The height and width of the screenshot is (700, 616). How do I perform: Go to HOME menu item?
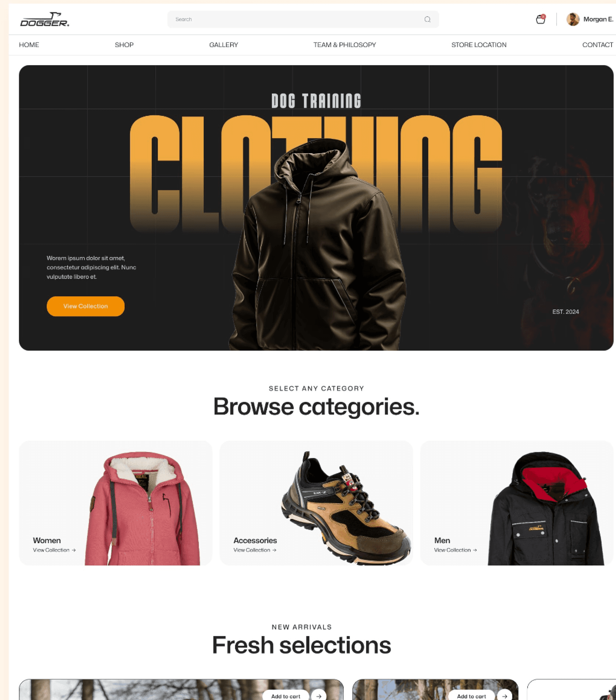tap(29, 45)
